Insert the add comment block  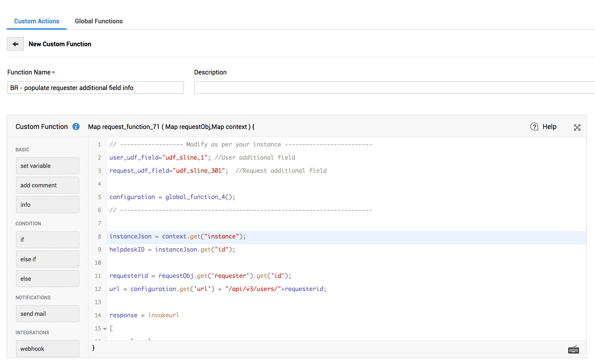(48, 185)
